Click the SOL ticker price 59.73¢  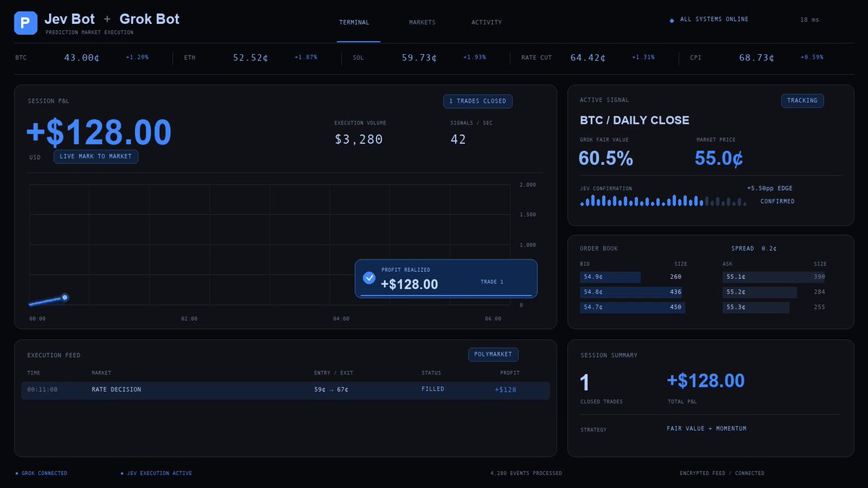[x=420, y=58]
